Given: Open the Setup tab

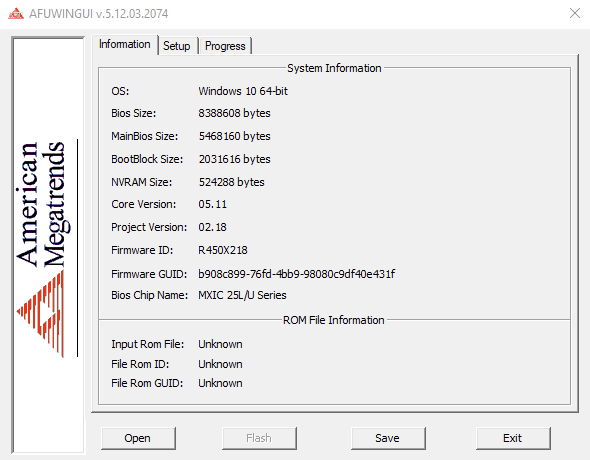Looking at the screenshot, I should pos(177,46).
